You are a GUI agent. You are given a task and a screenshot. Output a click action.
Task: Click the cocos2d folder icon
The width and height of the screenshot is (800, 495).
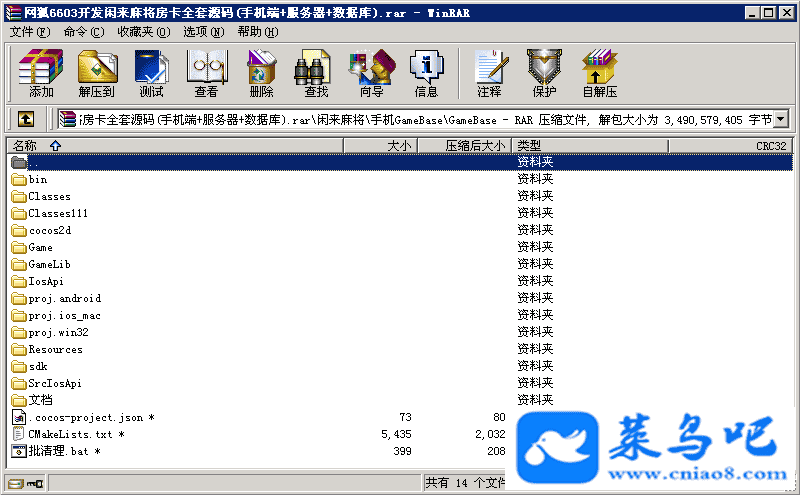click(19, 231)
